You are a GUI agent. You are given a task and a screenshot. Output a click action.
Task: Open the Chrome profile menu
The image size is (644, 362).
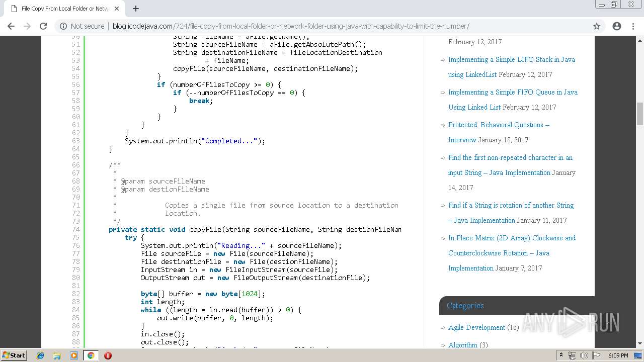(617, 26)
